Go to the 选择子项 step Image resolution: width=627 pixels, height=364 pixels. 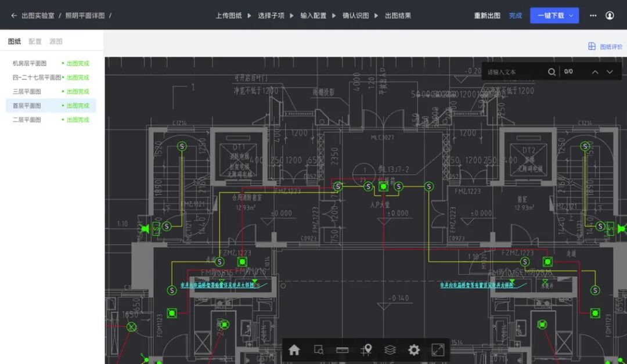pyautogui.click(x=271, y=16)
